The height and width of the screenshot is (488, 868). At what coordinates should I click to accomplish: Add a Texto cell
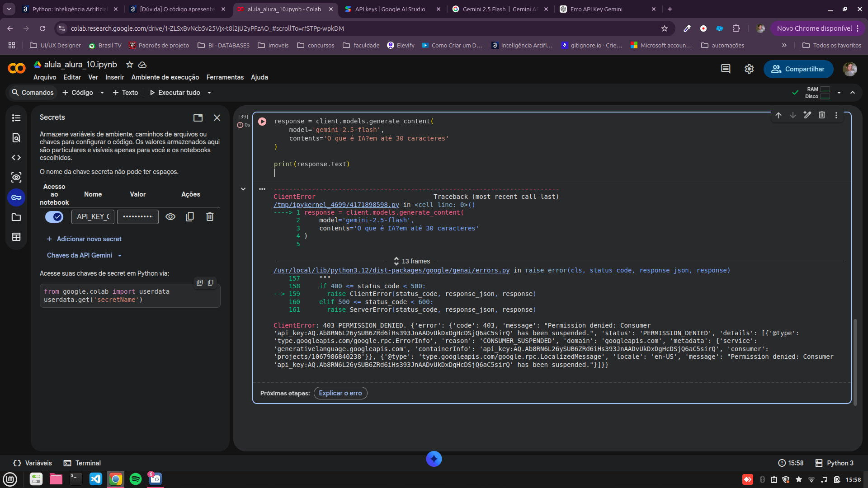click(125, 93)
